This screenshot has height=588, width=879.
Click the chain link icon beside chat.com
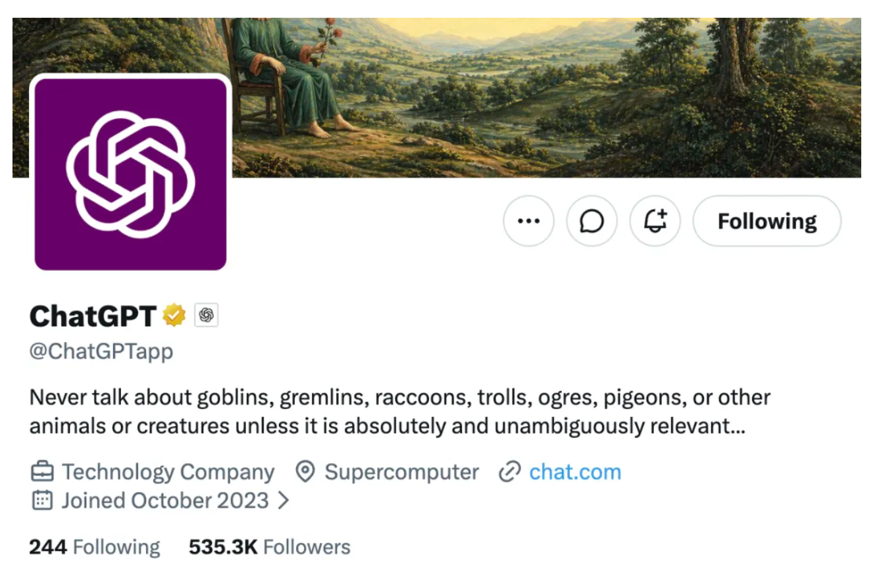point(509,472)
